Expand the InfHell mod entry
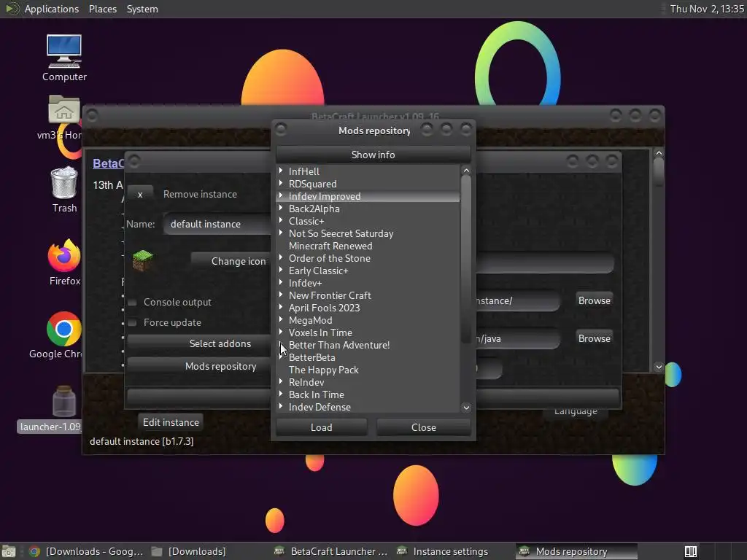 [281, 171]
